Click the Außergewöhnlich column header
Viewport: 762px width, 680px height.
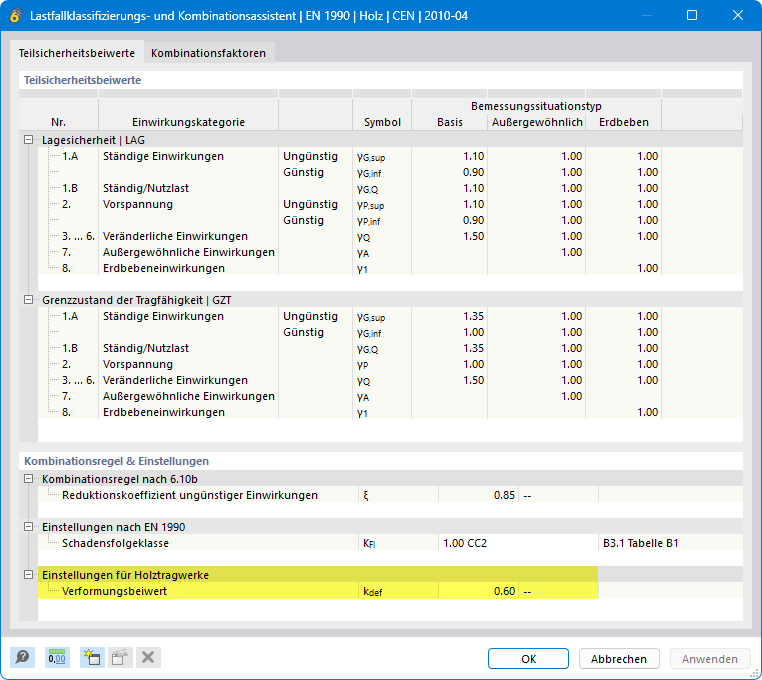[537, 122]
